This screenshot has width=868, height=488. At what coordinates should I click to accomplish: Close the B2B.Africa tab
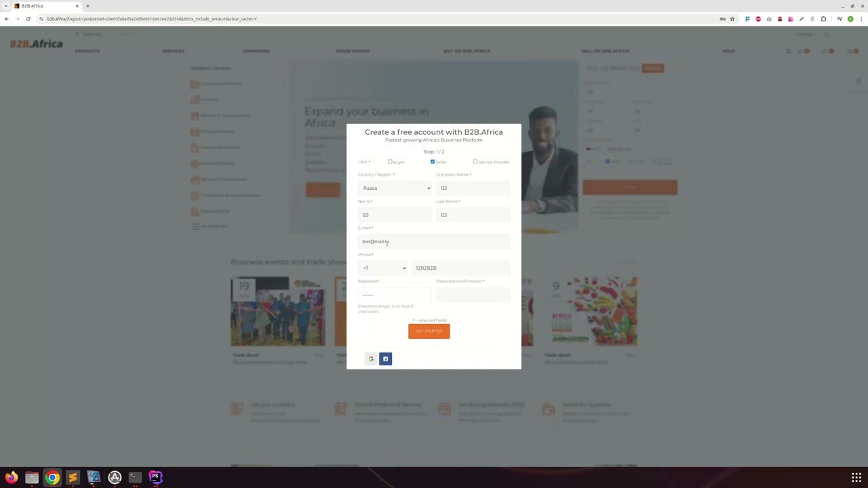point(77,6)
